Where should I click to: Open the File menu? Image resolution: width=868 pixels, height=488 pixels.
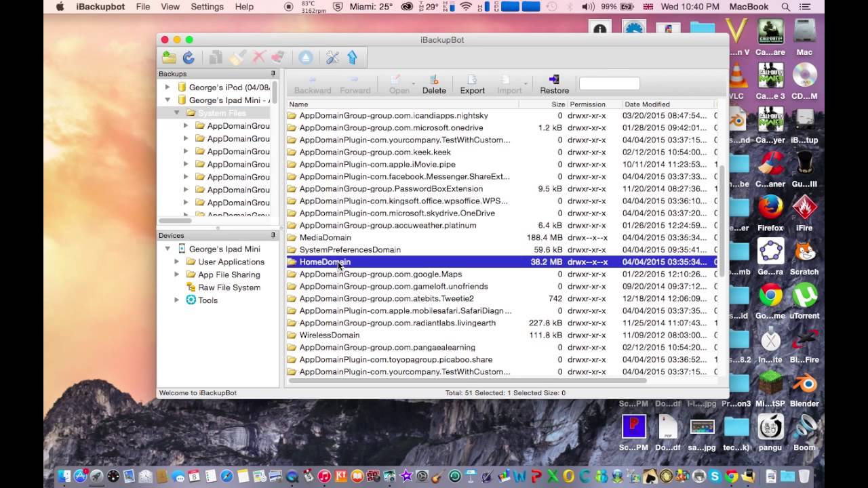click(x=143, y=7)
